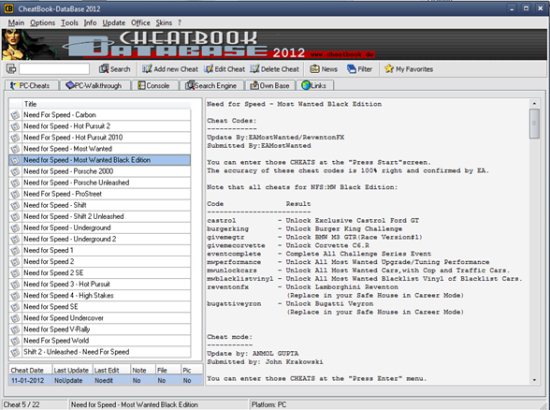Screen dimensions: 550x410
Task: Click Cheat 5 / 22 in status bar
Action: 21,404
